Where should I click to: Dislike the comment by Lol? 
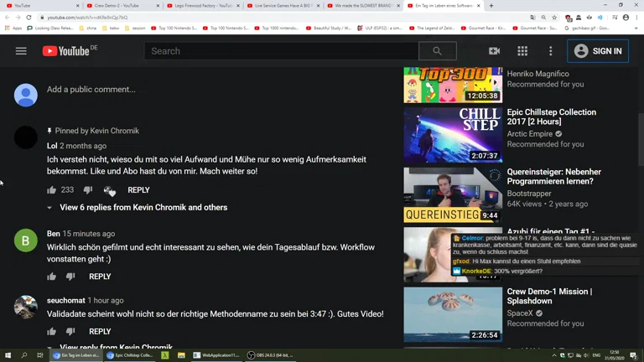[88, 190]
